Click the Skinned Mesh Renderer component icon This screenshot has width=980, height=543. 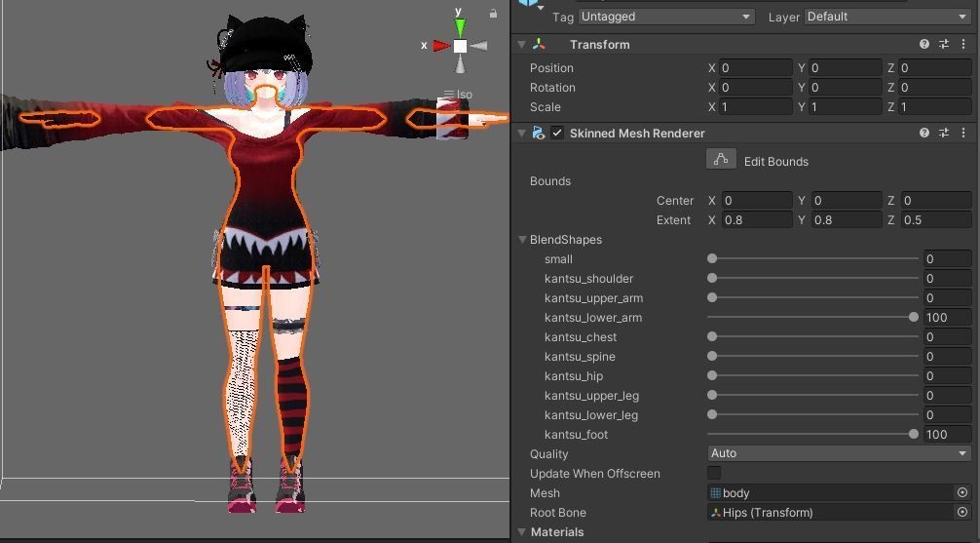[538, 133]
